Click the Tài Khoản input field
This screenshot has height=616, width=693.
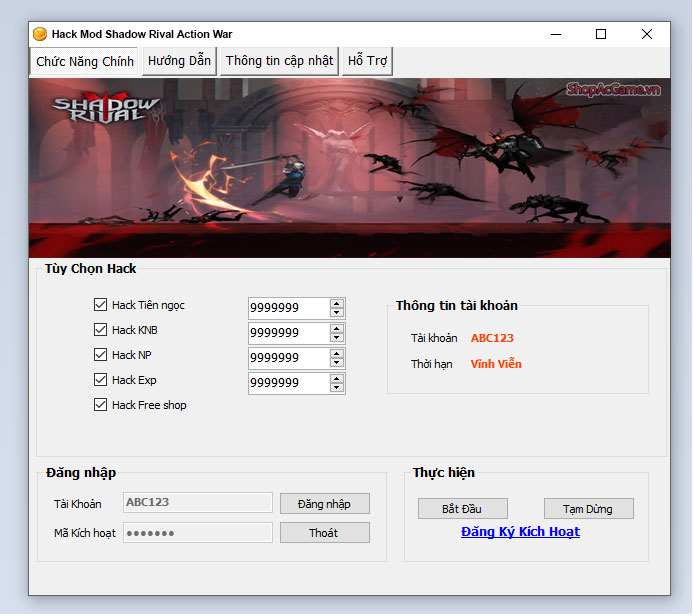click(198, 502)
